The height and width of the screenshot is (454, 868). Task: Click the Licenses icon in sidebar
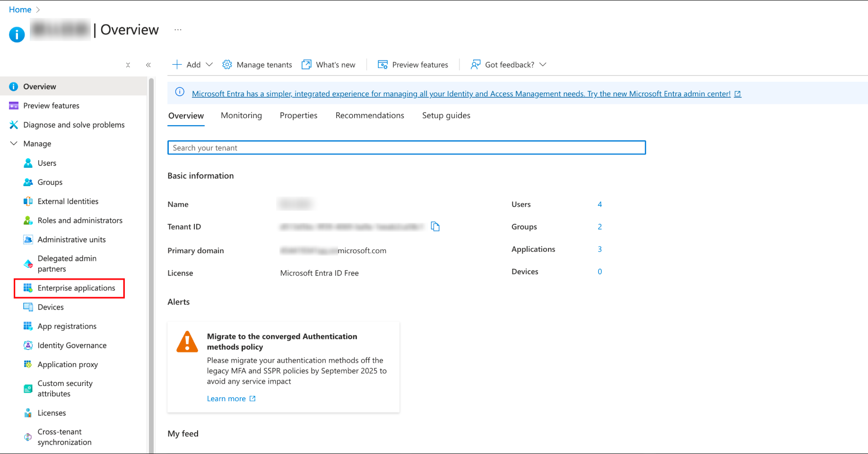pos(28,413)
